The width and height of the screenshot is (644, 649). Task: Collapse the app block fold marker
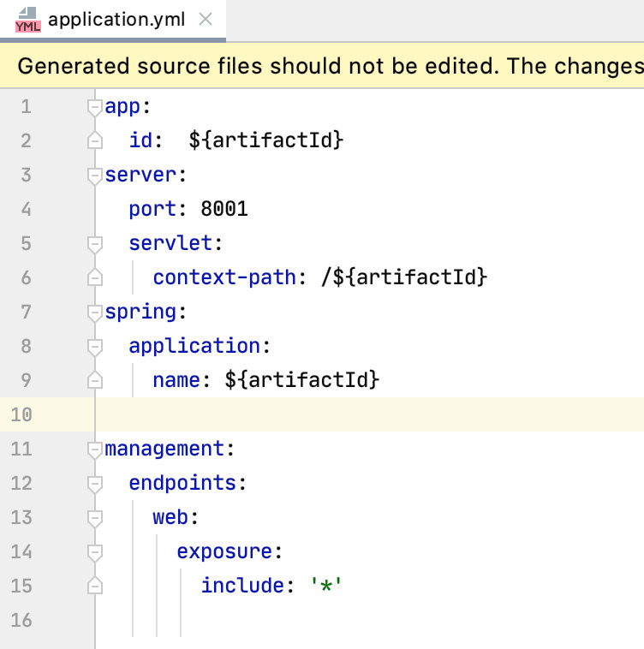95,107
